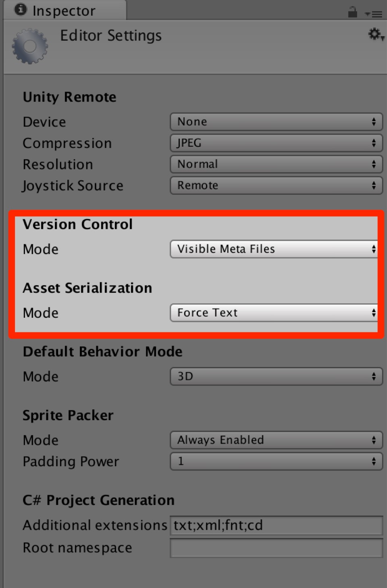Screen dimensions: 387x588
Task: Open Version Control Mode dropdown
Action: (274, 249)
